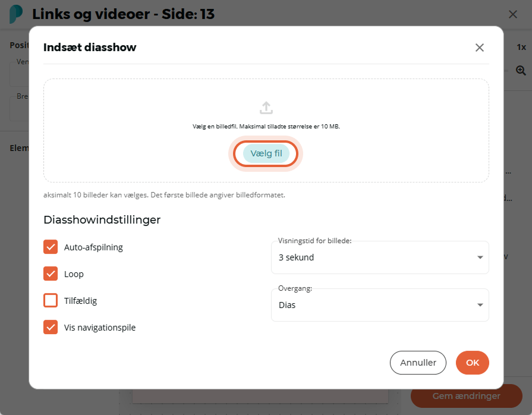Enable the Tilfældig checkbox

51,300
